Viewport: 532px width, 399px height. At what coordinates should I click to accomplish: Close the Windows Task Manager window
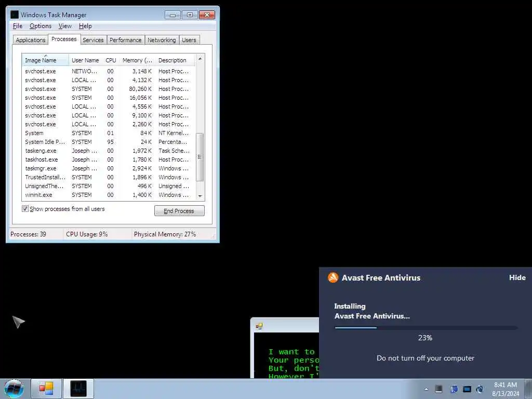(207, 15)
